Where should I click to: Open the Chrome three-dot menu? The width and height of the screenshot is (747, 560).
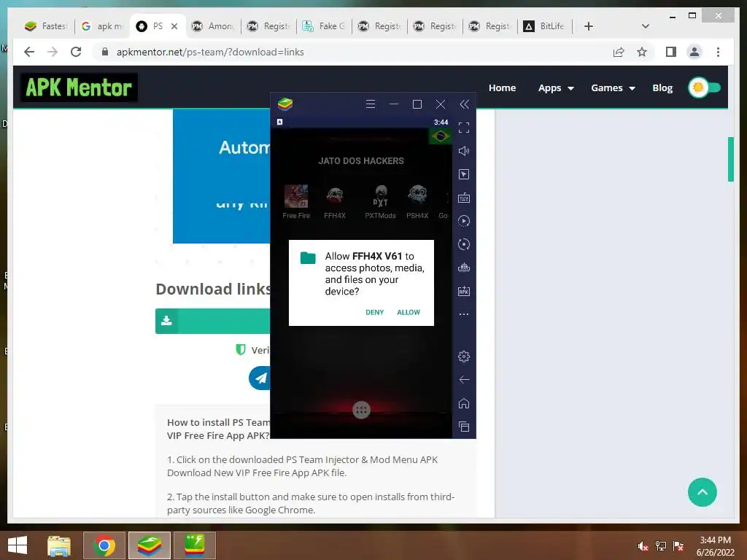click(x=718, y=52)
